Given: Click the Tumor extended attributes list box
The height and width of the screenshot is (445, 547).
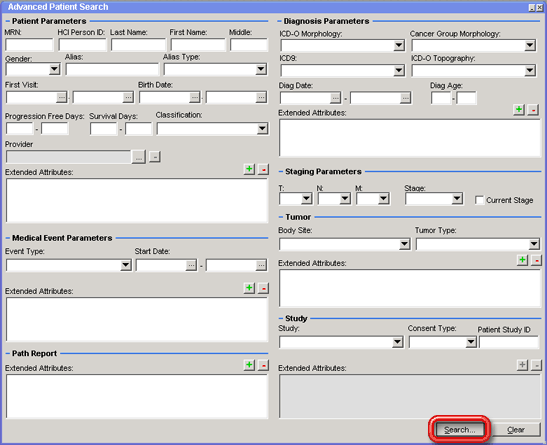Looking at the screenshot, I should 410,288.
